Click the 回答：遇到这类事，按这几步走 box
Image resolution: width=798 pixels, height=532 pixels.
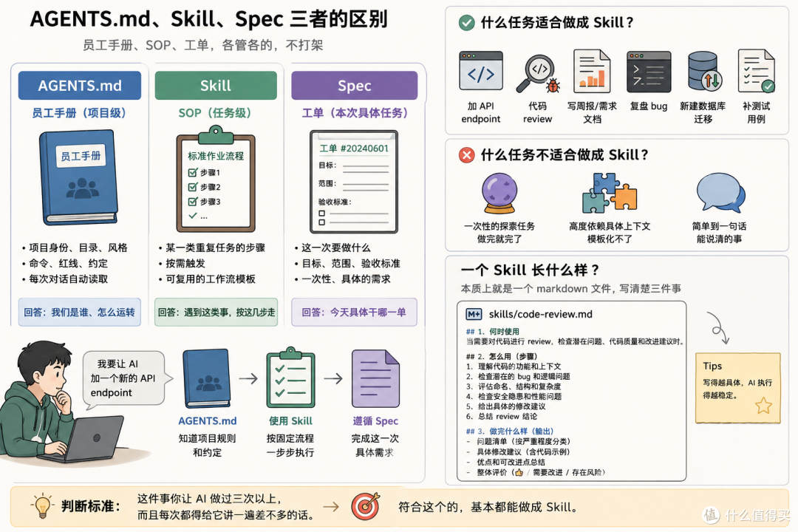coord(216,312)
